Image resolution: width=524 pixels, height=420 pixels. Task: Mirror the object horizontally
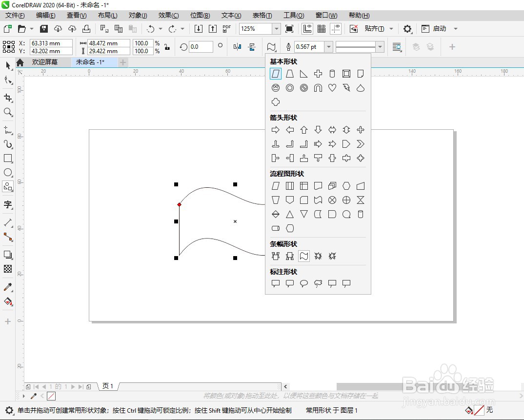[237, 47]
